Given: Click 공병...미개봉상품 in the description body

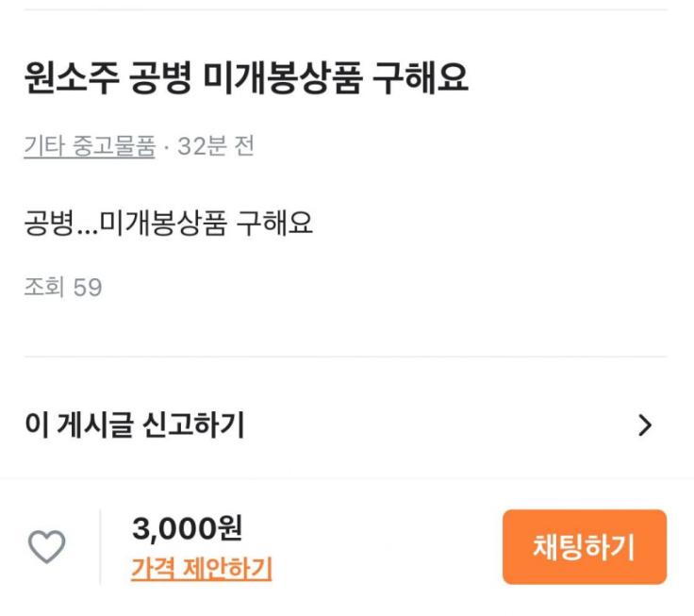Looking at the screenshot, I should coord(125,224).
